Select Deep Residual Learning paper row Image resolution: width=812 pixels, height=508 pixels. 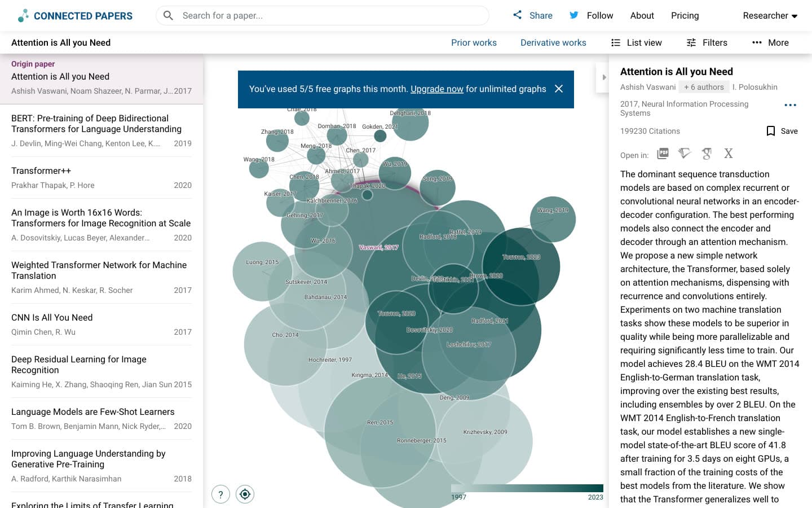tap(101, 371)
